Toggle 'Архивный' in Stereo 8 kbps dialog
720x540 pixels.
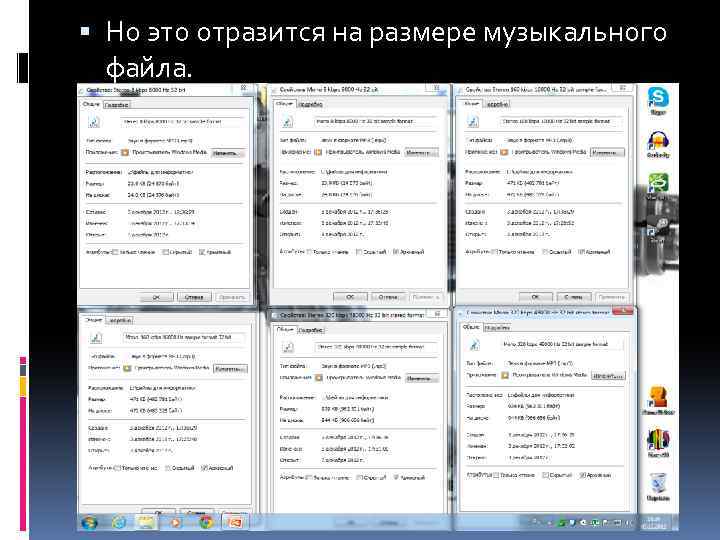(x=202, y=252)
